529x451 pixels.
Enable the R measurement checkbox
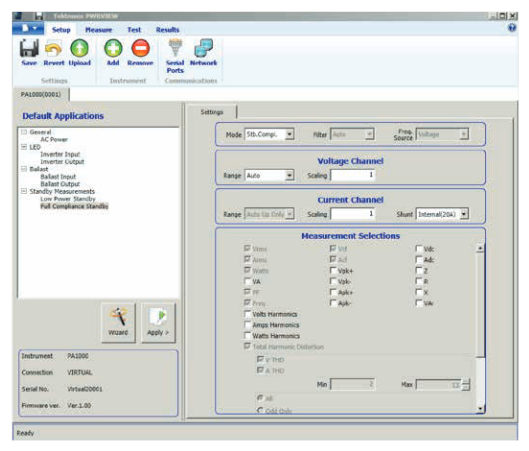pyautogui.click(x=419, y=281)
